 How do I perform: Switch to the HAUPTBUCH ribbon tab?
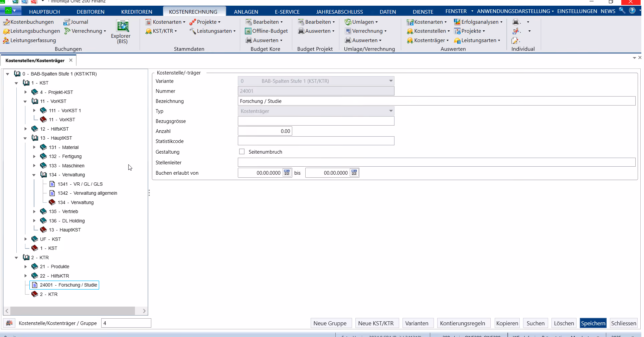click(44, 12)
